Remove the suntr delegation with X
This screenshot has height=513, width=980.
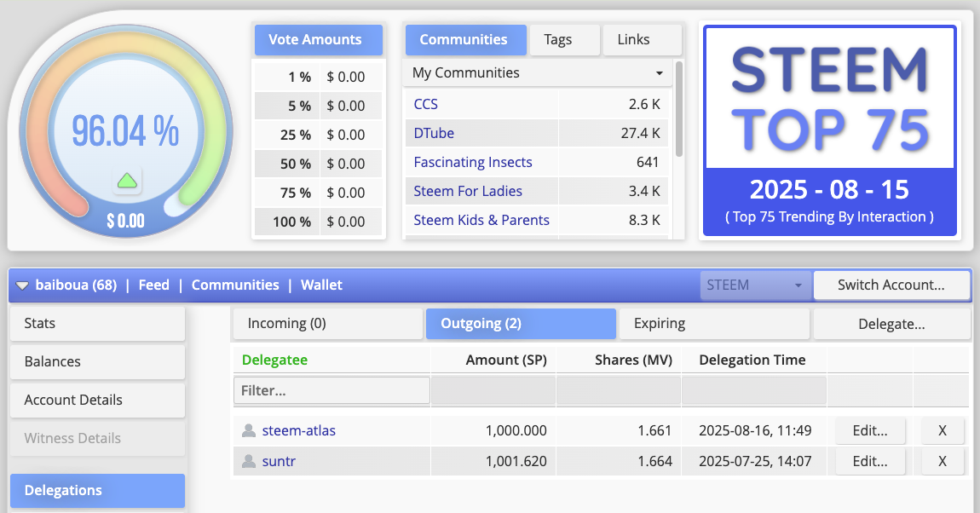943,461
